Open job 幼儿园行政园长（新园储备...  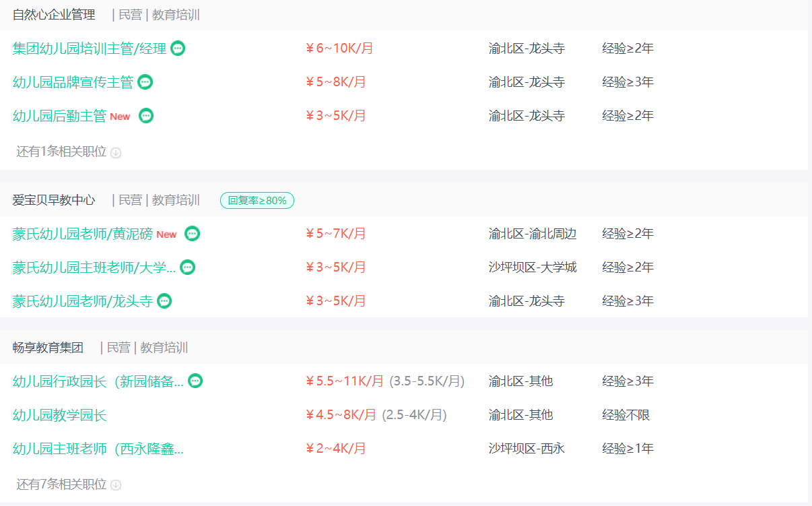click(98, 381)
